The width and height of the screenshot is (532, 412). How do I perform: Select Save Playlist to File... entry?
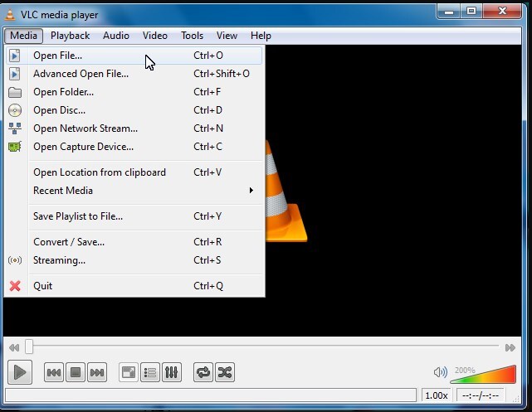[134, 216]
